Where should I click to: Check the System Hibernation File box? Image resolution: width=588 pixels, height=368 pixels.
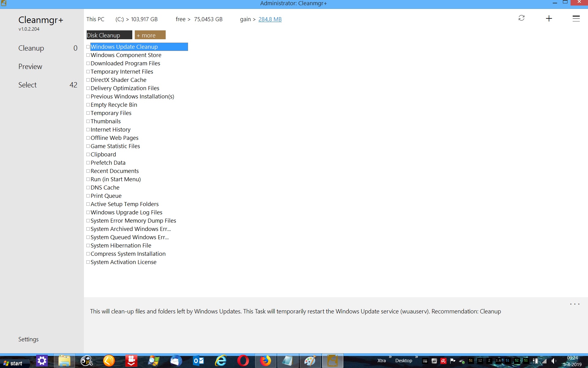pos(88,246)
